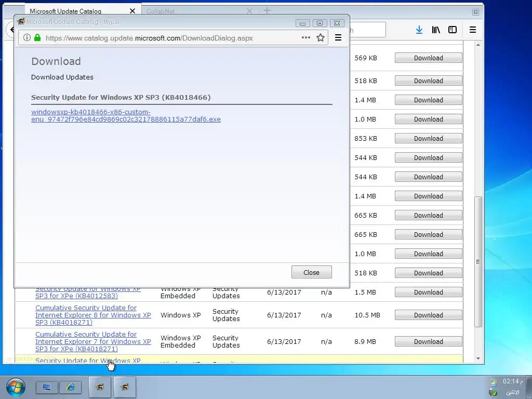The height and width of the screenshot is (399, 532).
Task: Open a new tab with the plus button
Action: pos(267,10)
